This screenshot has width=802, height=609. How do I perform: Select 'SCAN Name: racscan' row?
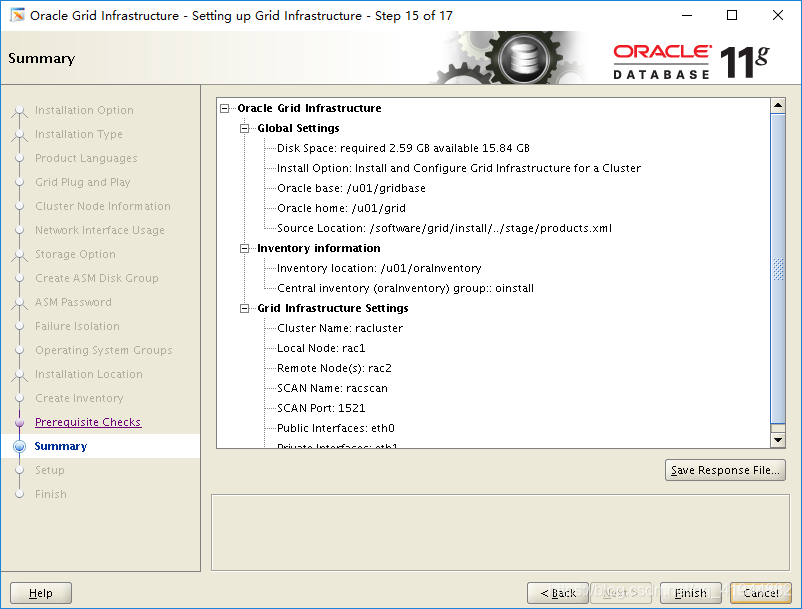[x=332, y=388]
